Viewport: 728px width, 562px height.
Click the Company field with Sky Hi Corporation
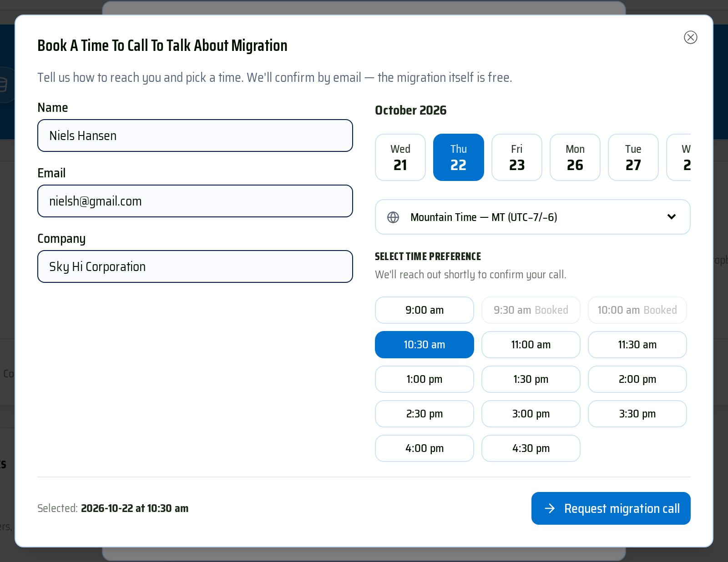click(x=195, y=266)
